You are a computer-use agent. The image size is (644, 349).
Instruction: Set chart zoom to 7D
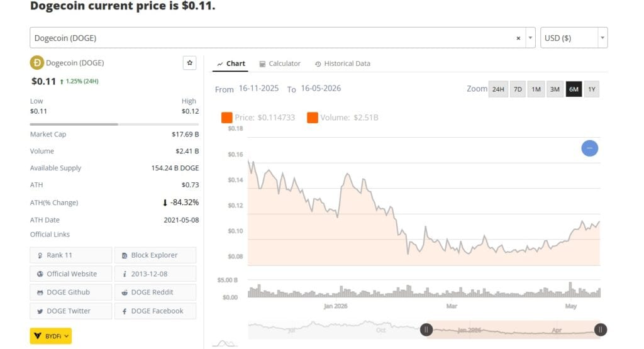click(x=518, y=89)
